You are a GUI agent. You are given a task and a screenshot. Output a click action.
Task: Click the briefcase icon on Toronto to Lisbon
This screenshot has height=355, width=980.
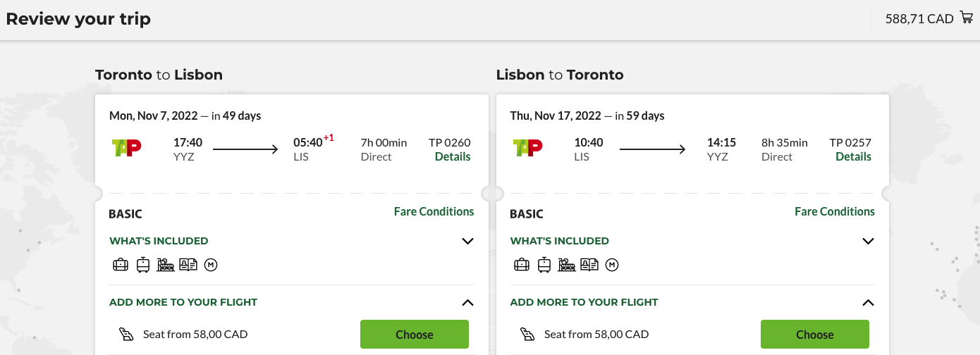click(121, 265)
